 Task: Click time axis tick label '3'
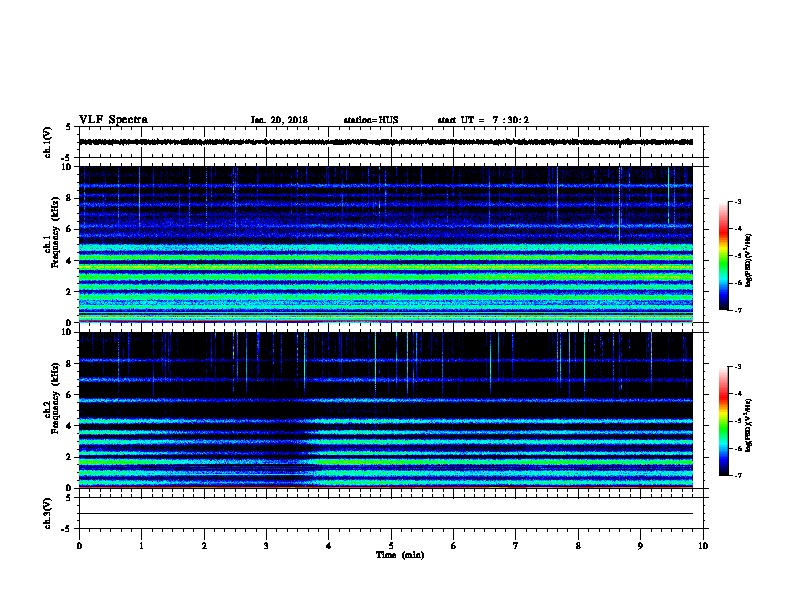pos(266,546)
